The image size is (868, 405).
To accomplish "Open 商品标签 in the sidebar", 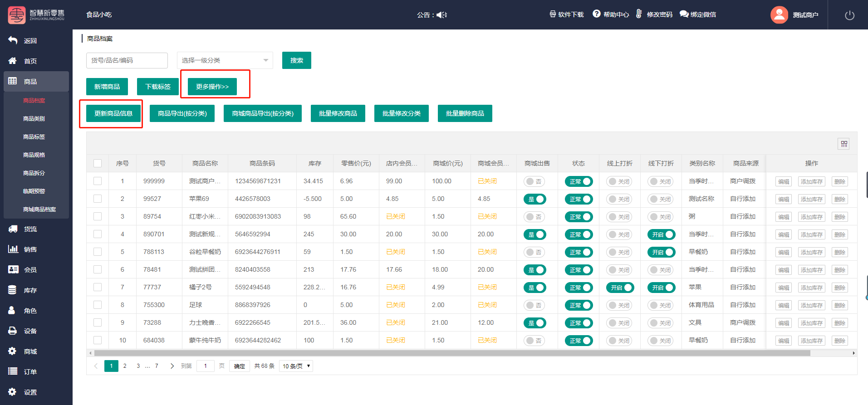I will pyautogui.click(x=34, y=137).
